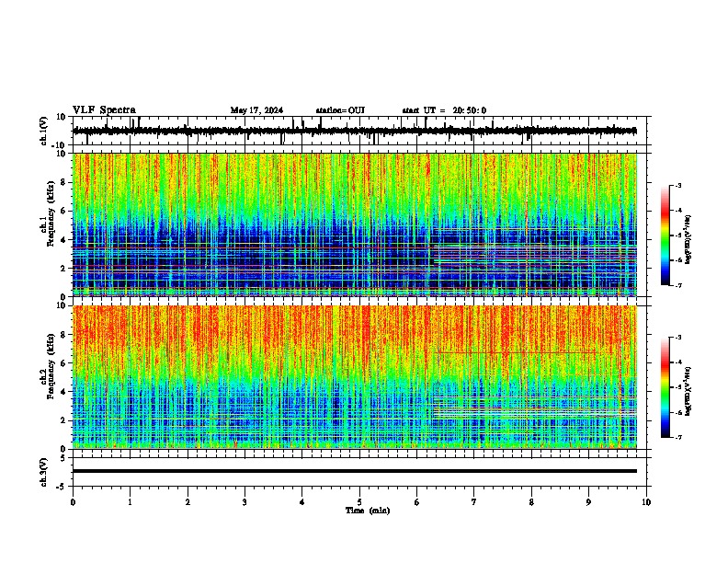Click the 'start UT = 20:50:0' text
728x563 pixels.
pos(444,110)
